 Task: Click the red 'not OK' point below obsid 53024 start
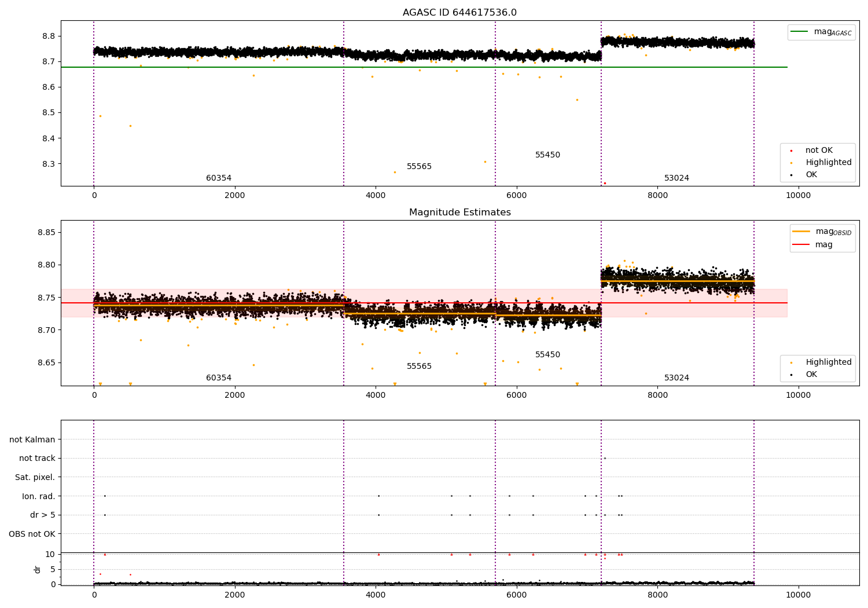pos(605,183)
